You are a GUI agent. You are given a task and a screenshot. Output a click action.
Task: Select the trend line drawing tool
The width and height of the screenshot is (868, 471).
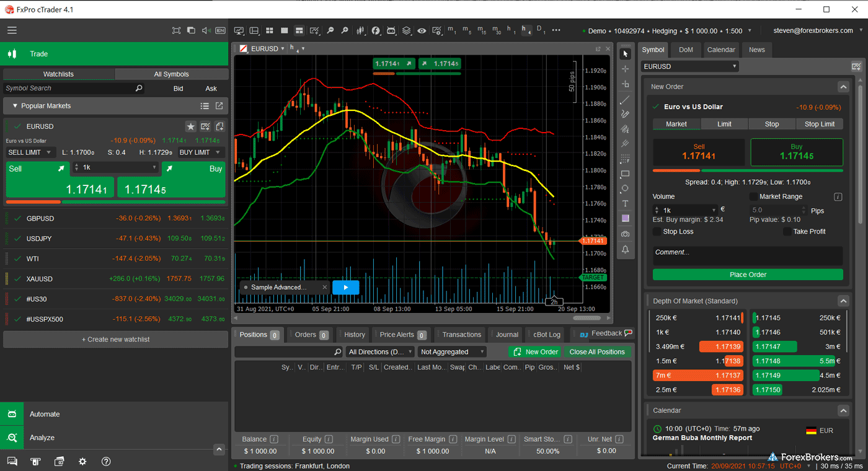click(x=625, y=99)
